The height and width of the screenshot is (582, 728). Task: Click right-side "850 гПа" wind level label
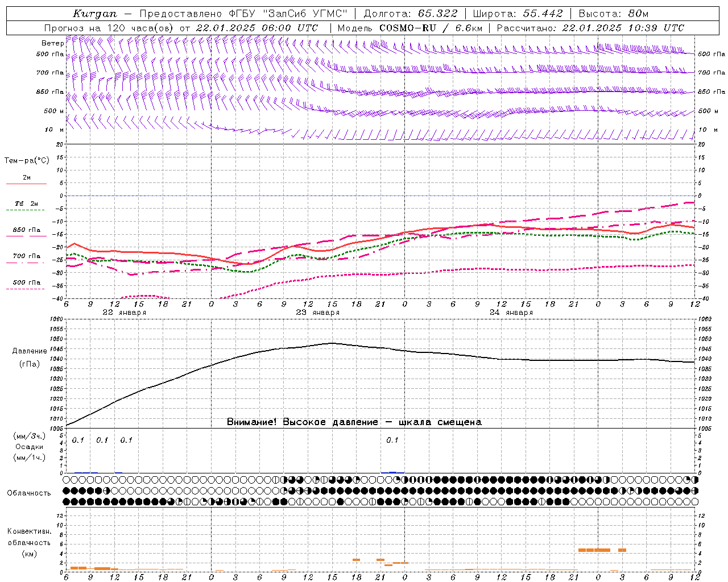712,92
